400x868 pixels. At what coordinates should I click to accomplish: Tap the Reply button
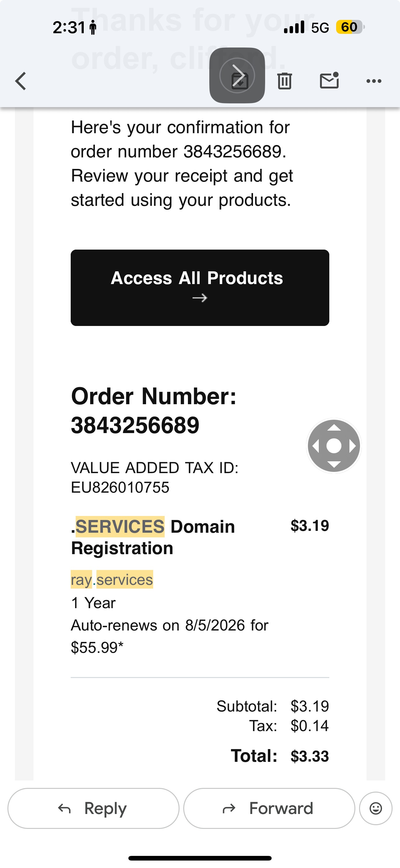93,808
